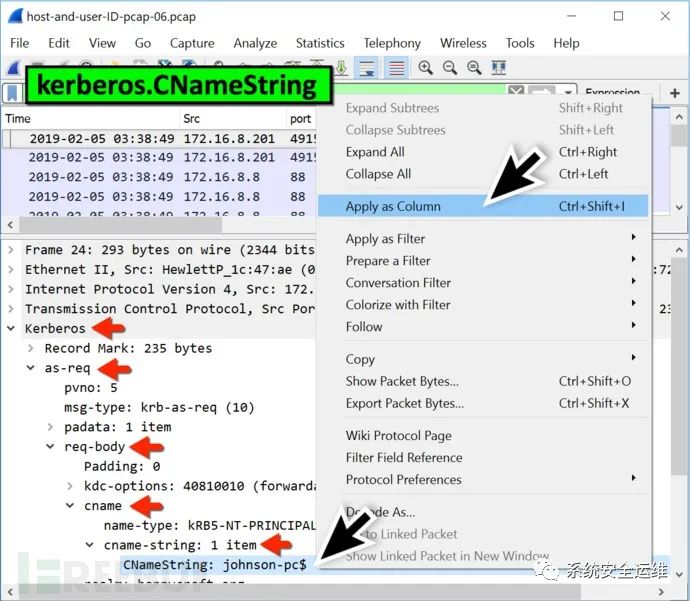690x601 pixels.
Task: Open the filter history dropdown
Action: (568, 92)
